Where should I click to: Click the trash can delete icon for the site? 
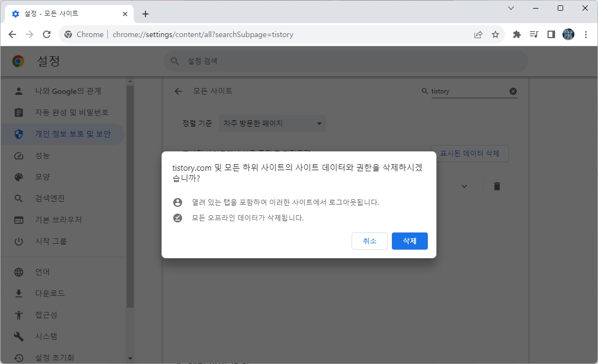[497, 186]
